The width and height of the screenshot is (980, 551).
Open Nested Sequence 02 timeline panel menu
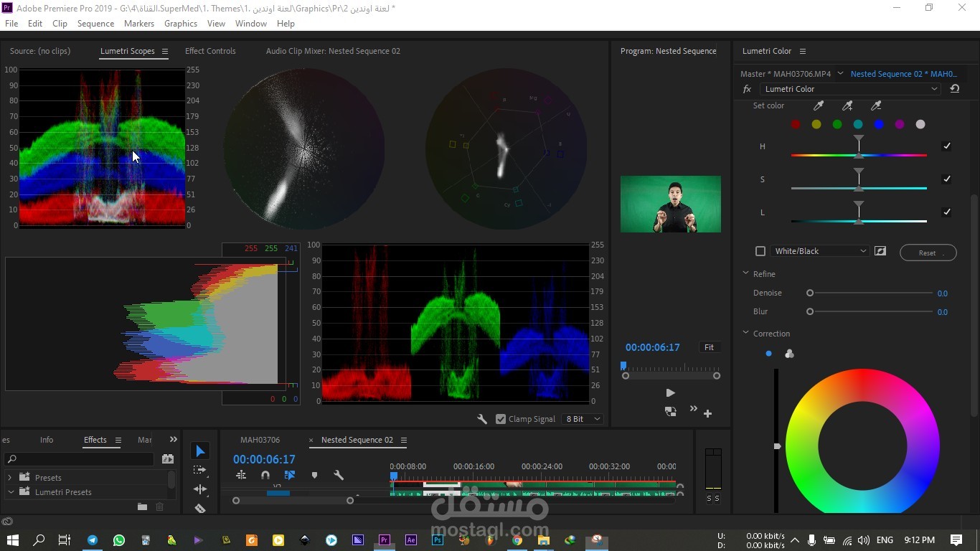click(x=403, y=440)
